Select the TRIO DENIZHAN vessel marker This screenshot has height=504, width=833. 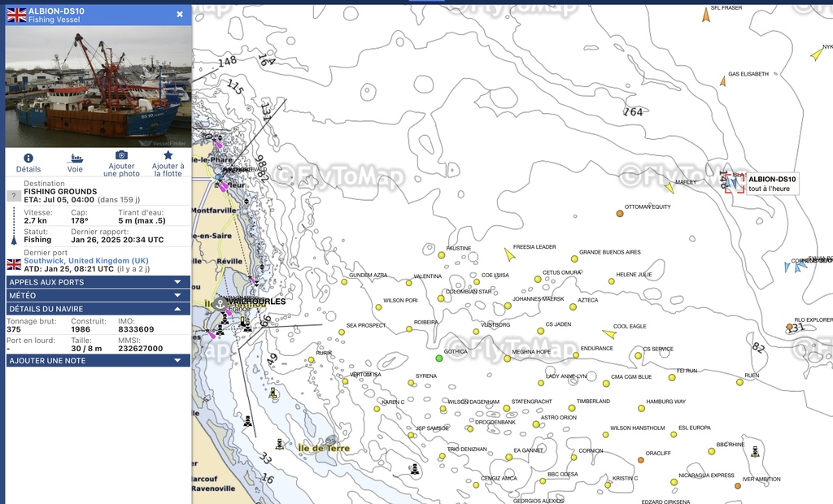[442, 456]
